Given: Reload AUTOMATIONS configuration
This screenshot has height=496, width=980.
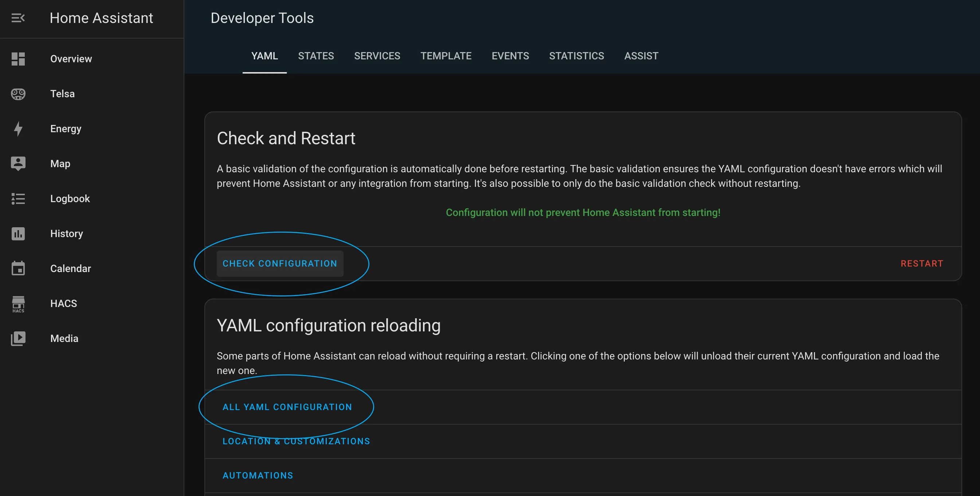Looking at the screenshot, I should click(258, 475).
